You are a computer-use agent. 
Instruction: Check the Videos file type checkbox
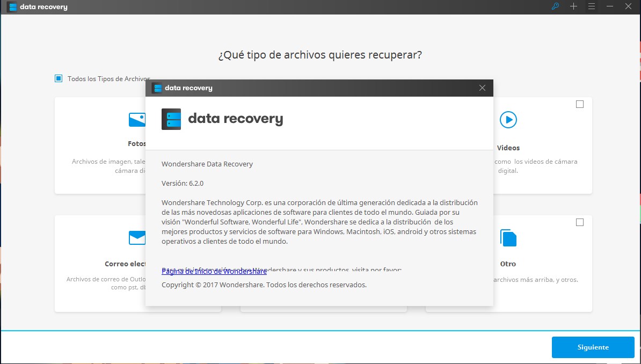coord(580,104)
